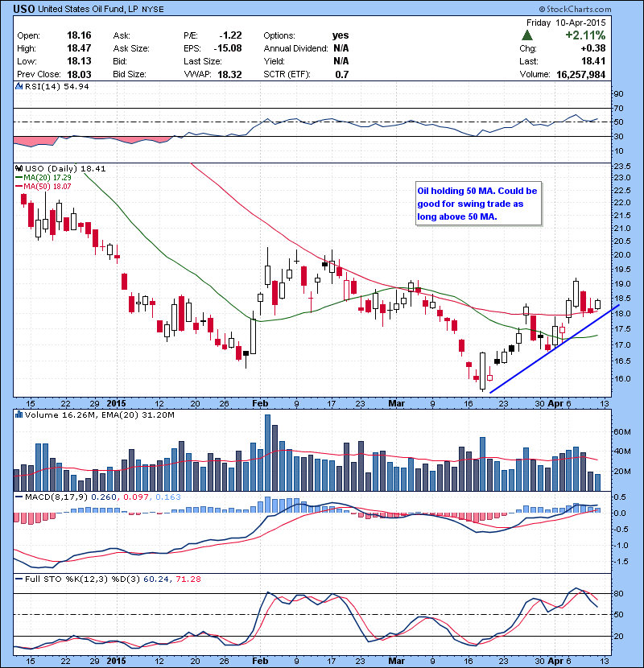The width and height of the screenshot is (644, 668).
Task: Click the last candlestick on the chart
Action: pyautogui.click(x=597, y=304)
